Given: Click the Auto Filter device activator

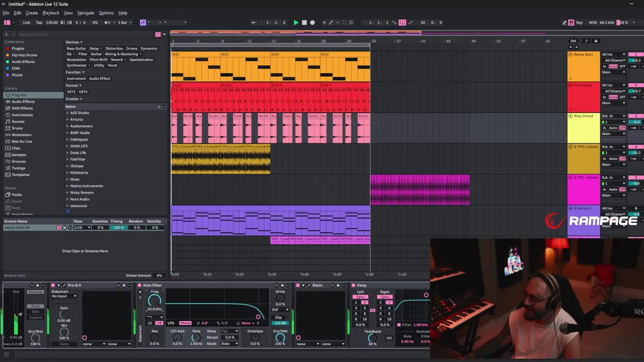Looking at the screenshot, I should (x=139, y=286).
